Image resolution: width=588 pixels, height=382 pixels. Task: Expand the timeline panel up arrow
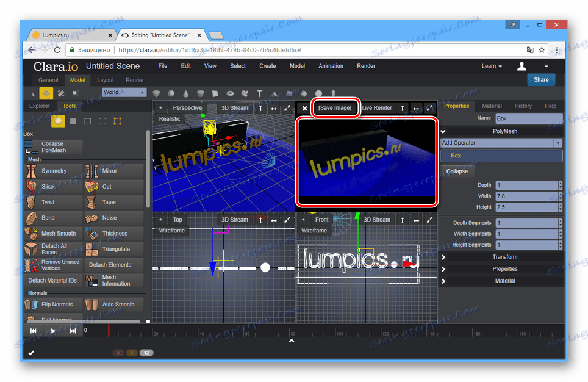[x=292, y=341]
